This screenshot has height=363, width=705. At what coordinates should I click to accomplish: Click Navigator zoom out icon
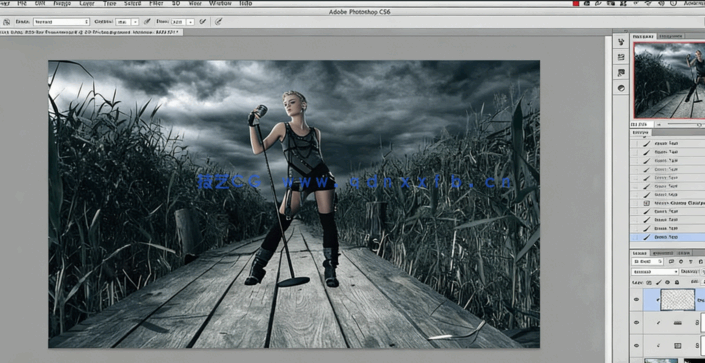(x=659, y=124)
